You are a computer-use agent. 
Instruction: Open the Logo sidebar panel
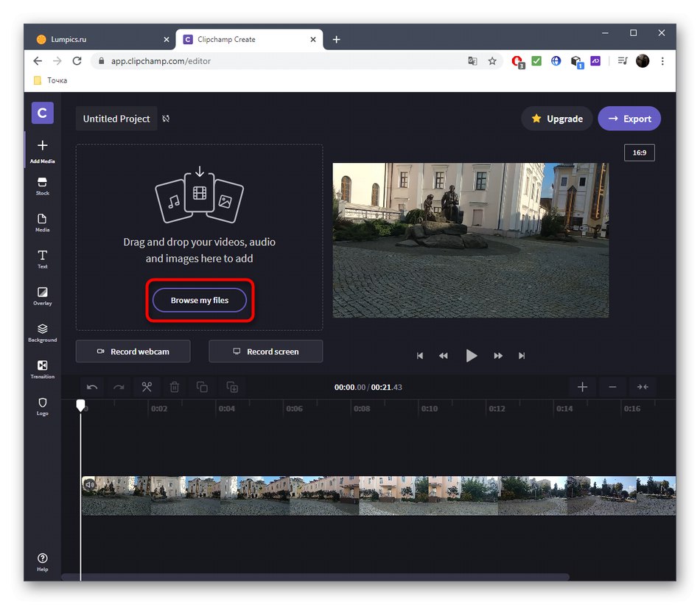[42, 406]
